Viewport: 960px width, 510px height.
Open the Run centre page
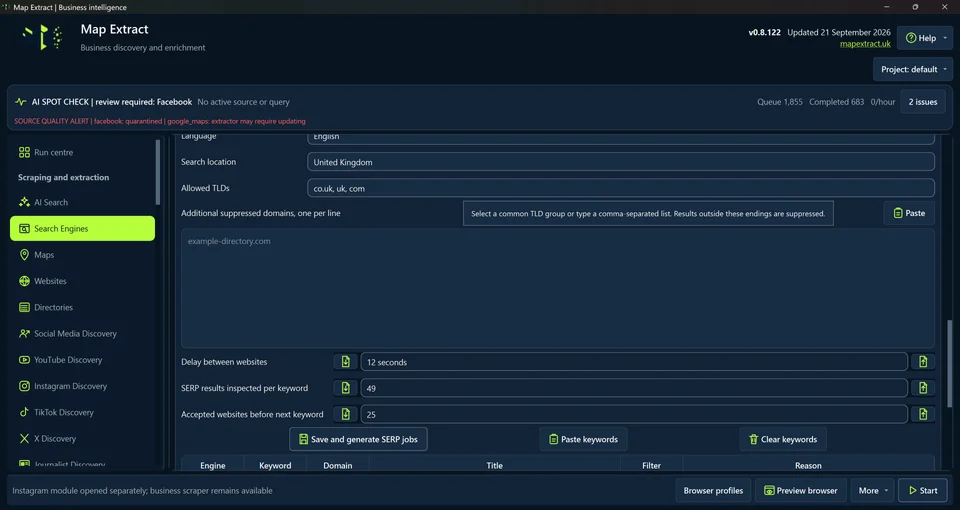82,152
